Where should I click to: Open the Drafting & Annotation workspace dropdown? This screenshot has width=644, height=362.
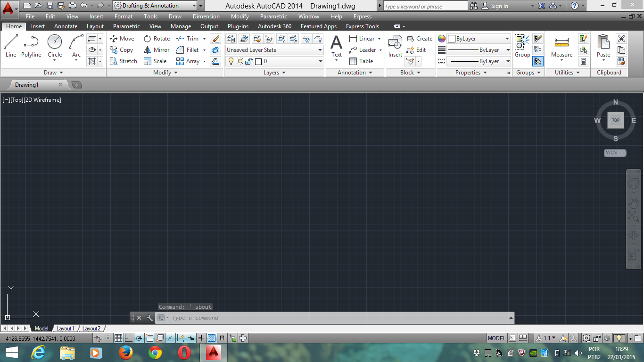click(x=155, y=6)
